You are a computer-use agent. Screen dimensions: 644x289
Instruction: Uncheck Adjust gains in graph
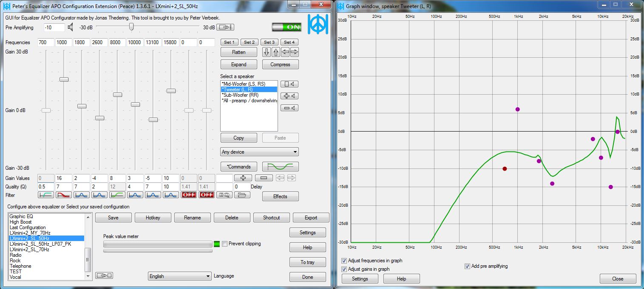click(344, 269)
